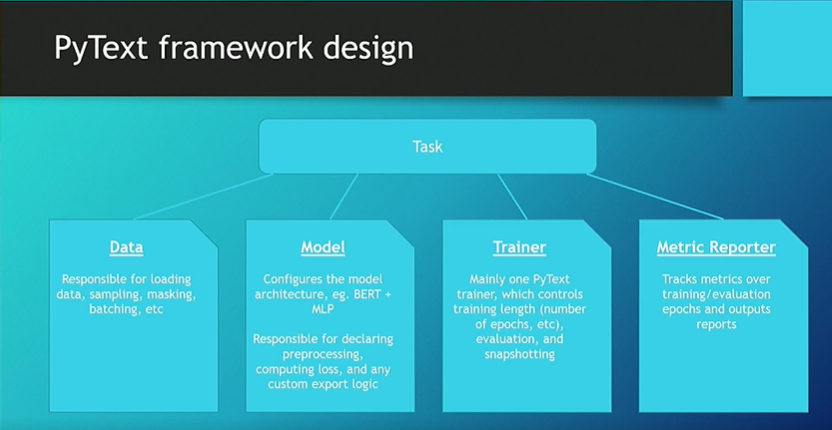Click the underlined Trainer heading

click(519, 247)
